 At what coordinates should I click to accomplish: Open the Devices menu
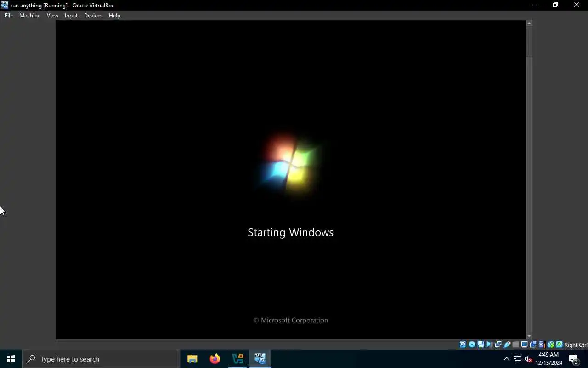[93, 15]
